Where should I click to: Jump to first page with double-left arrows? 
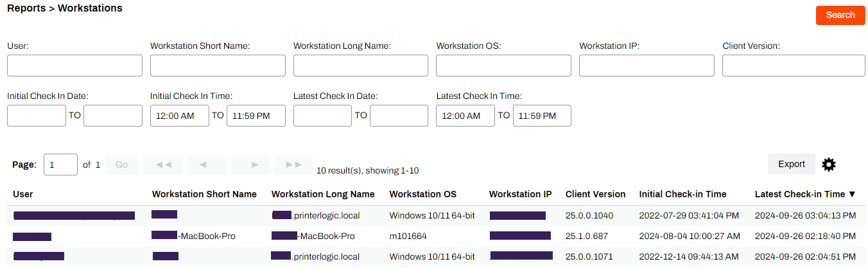(164, 165)
